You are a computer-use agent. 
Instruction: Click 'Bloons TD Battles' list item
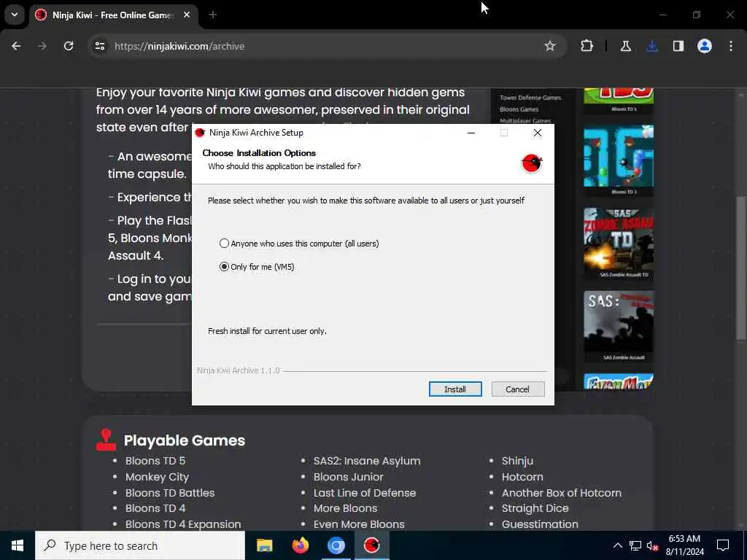(x=170, y=493)
